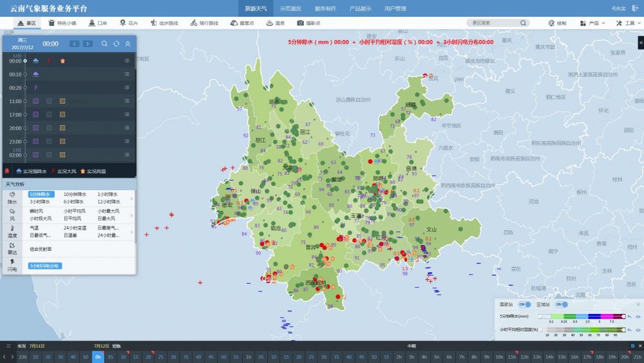Viewport: 644px width, 363px height.
Task: Click magnifier icon in 景区搜索 box
Action: (x=524, y=23)
